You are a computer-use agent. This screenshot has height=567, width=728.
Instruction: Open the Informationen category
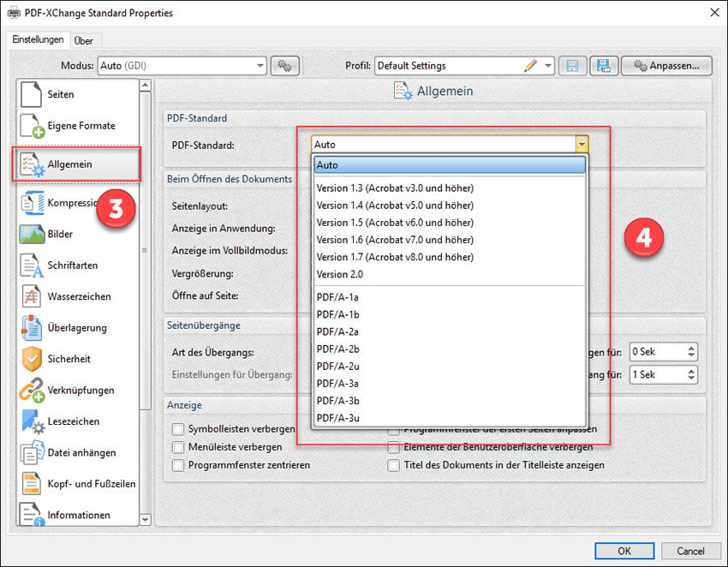(x=78, y=515)
